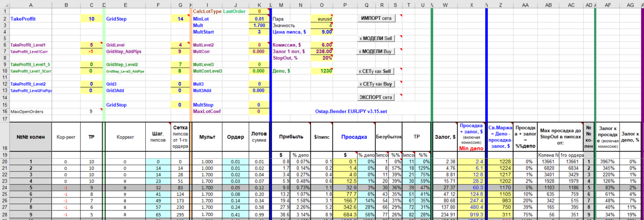644x220 pixels.
Task: Select the №№ колен header cell
Action: tap(31, 137)
